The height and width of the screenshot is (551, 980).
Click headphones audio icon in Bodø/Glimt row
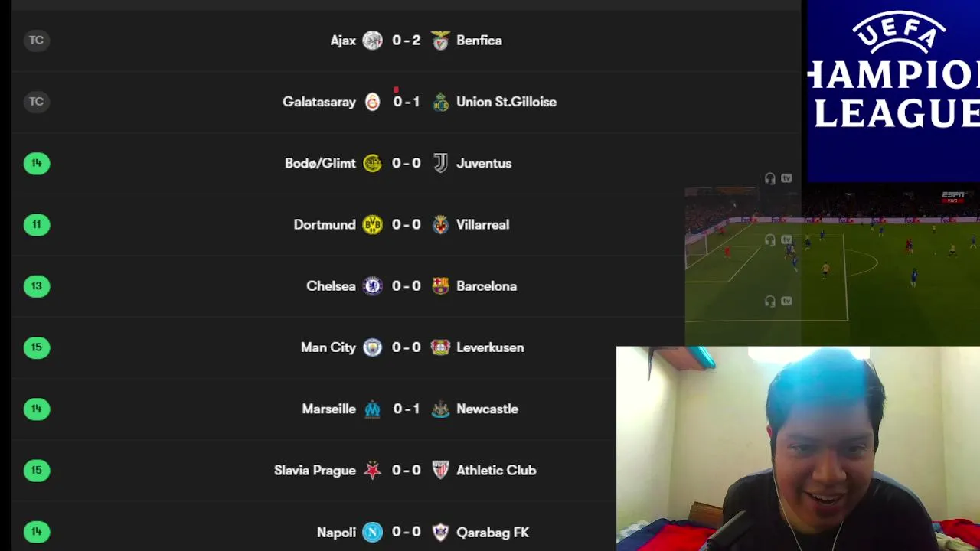[x=770, y=178]
